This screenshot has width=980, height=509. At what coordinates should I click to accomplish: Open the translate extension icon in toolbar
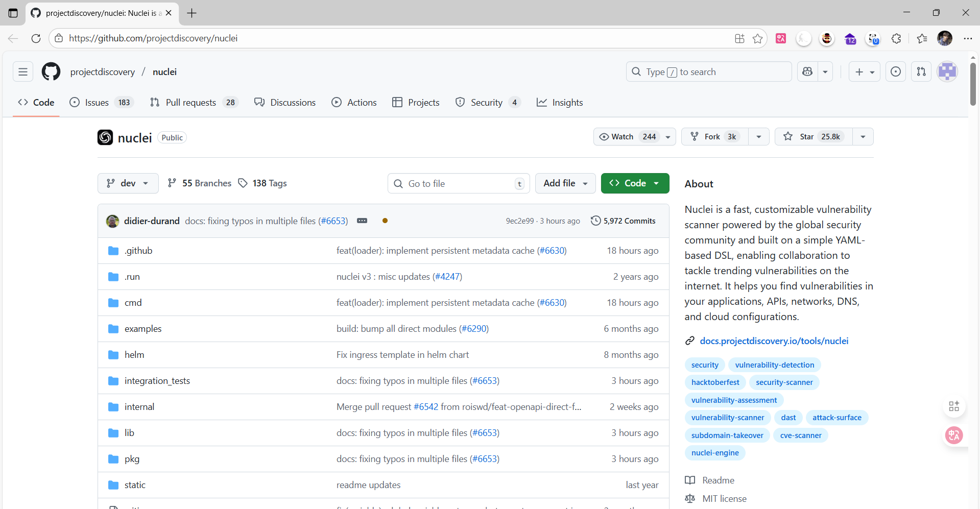pos(781,38)
